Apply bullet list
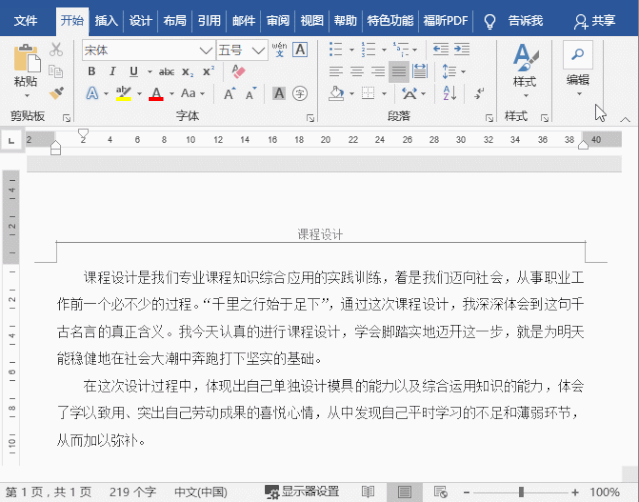 click(x=336, y=50)
